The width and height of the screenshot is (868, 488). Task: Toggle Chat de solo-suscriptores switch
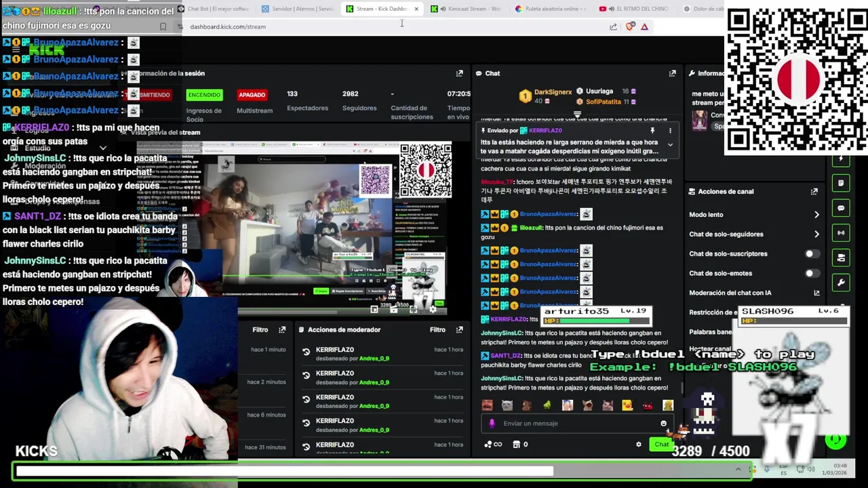coord(811,253)
